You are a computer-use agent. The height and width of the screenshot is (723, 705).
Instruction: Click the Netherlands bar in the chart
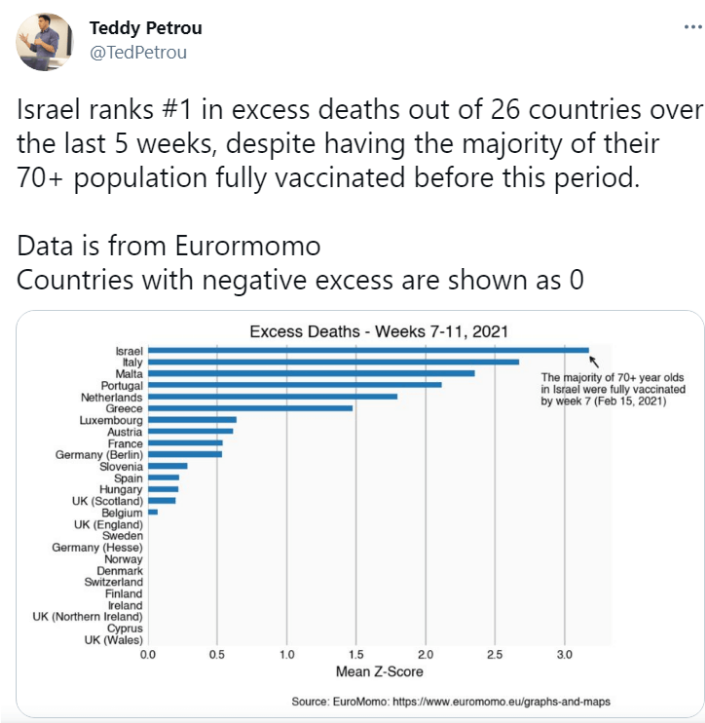(273, 397)
